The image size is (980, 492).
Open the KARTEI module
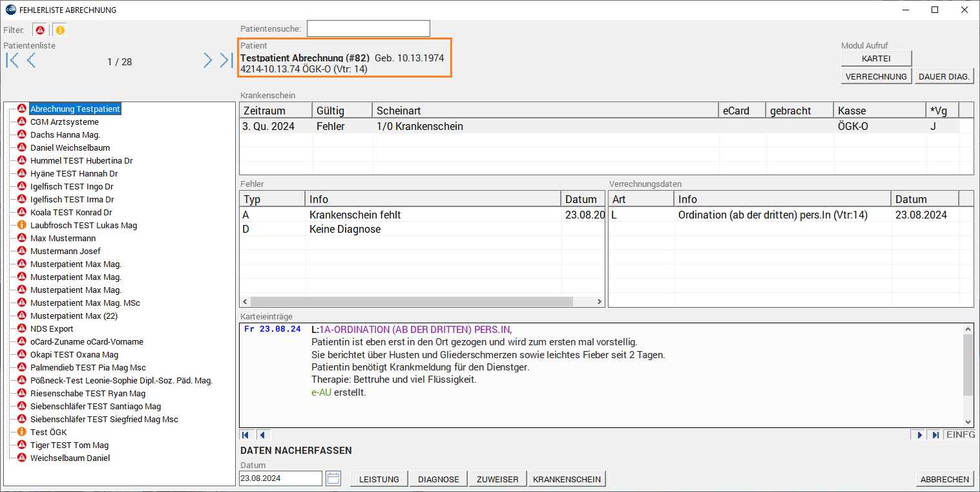coord(876,58)
